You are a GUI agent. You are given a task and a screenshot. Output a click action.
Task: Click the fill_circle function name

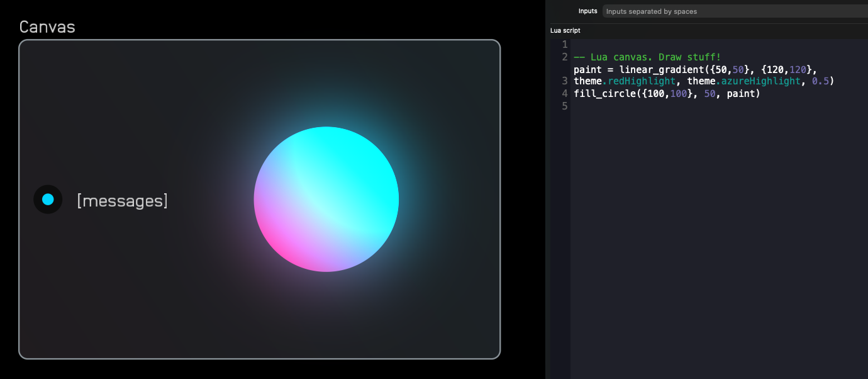click(604, 93)
